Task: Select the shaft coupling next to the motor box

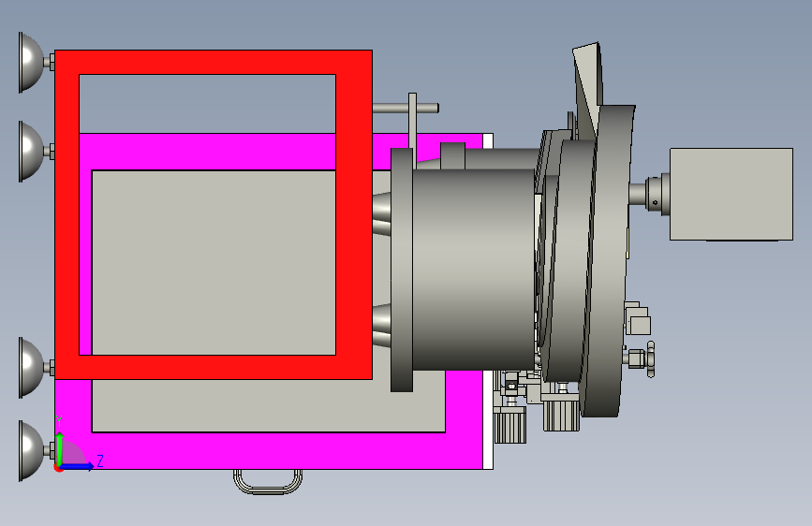Action: pyautogui.click(x=655, y=194)
